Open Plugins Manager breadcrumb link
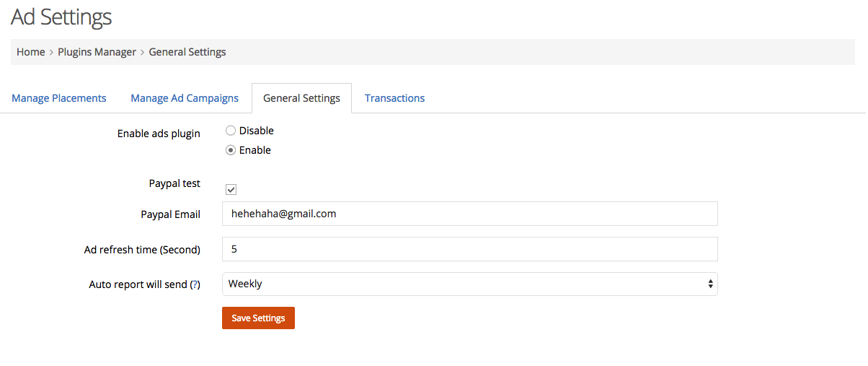 pyautogui.click(x=97, y=52)
